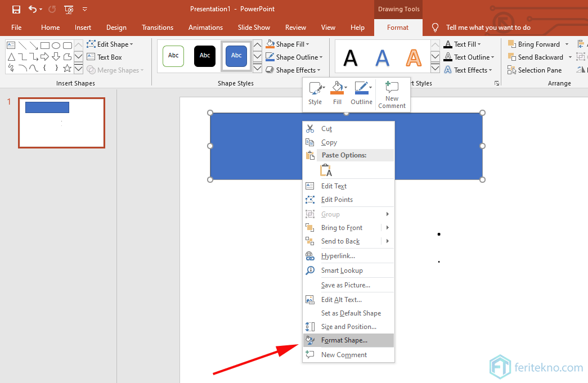Switch to the Insert tab
Screen dimensions: 588x383
point(83,28)
